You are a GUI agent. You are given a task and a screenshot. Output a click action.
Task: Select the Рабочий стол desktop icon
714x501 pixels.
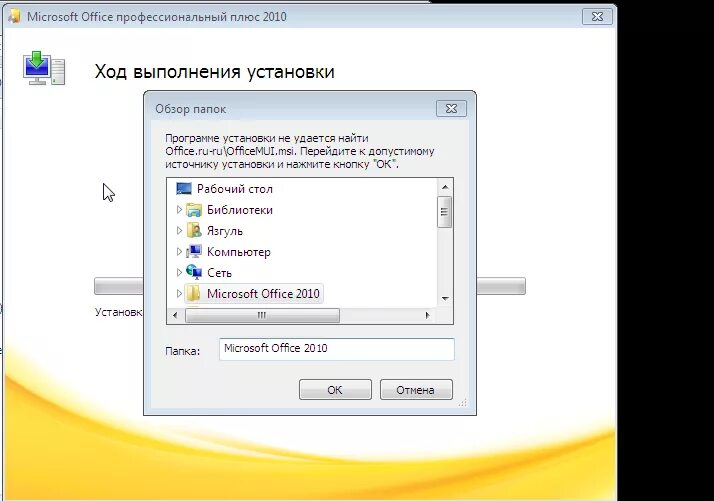pos(184,189)
